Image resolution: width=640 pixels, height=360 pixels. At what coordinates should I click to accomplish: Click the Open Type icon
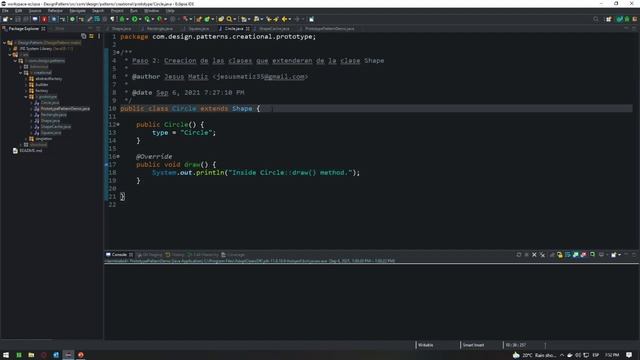(x=221, y=19)
